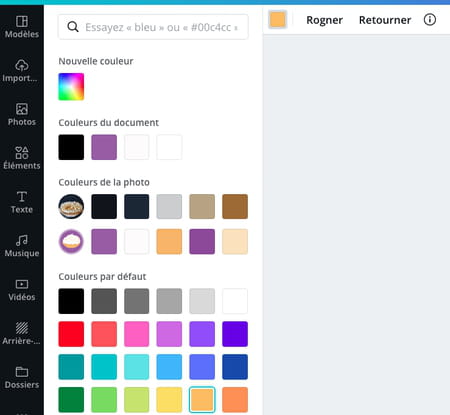Image resolution: width=450 pixels, height=415 pixels.
Task: Open the Éléments sidebar panel
Action: 22,158
